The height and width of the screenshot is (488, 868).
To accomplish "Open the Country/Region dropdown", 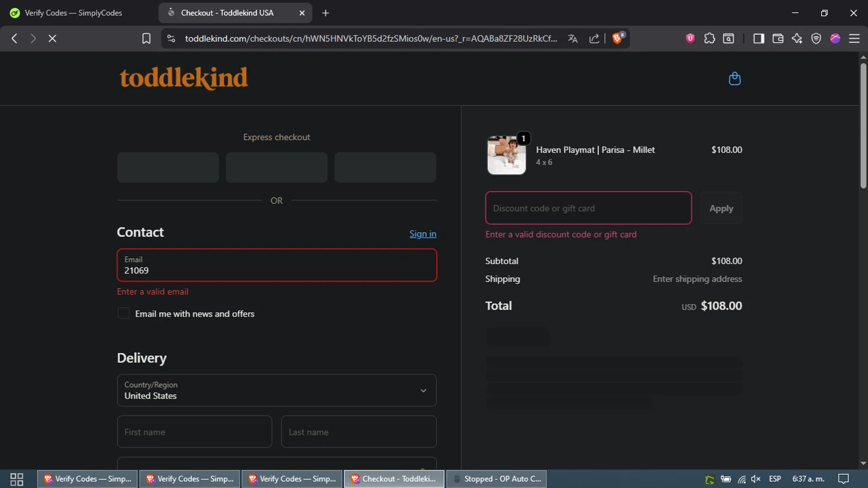I will (x=277, y=390).
